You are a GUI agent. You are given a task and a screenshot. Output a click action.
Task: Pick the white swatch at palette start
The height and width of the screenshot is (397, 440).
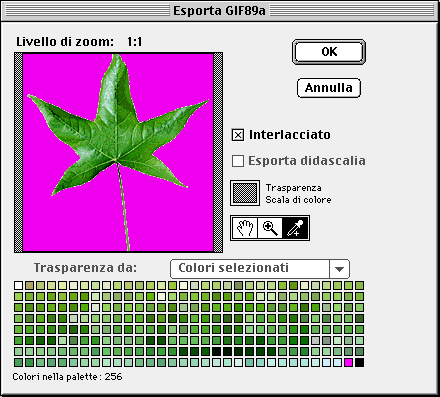(18, 285)
